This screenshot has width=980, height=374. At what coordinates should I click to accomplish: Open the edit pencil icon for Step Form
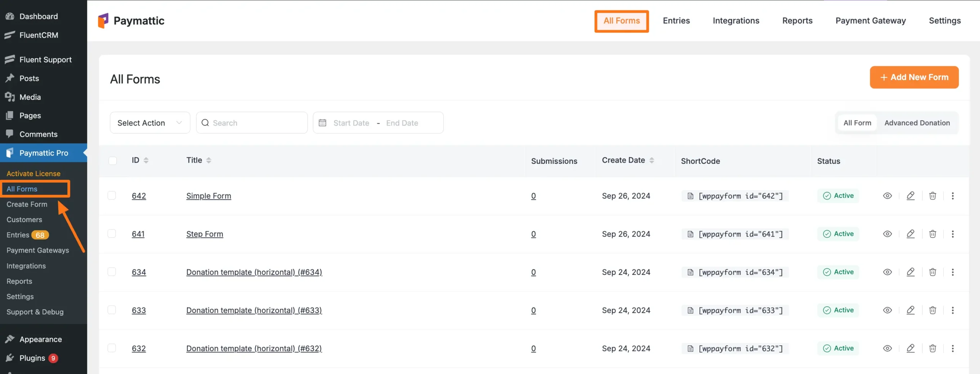click(x=911, y=234)
